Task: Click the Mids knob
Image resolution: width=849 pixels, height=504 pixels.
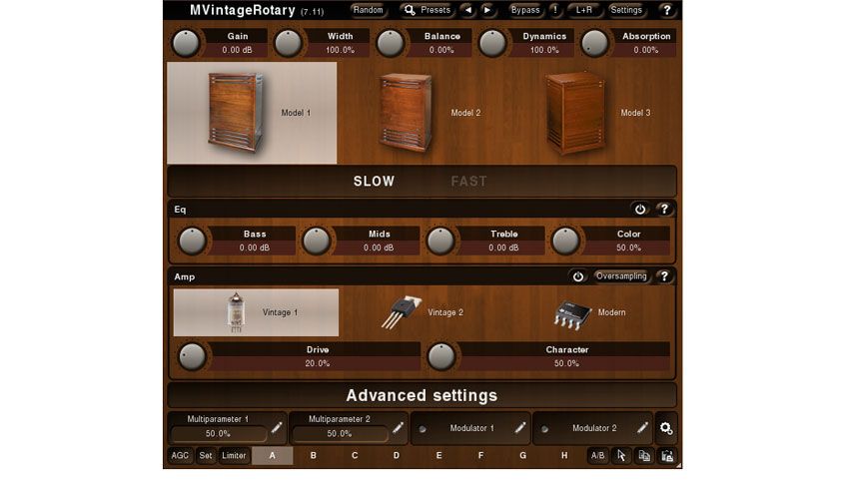Action: click(317, 241)
